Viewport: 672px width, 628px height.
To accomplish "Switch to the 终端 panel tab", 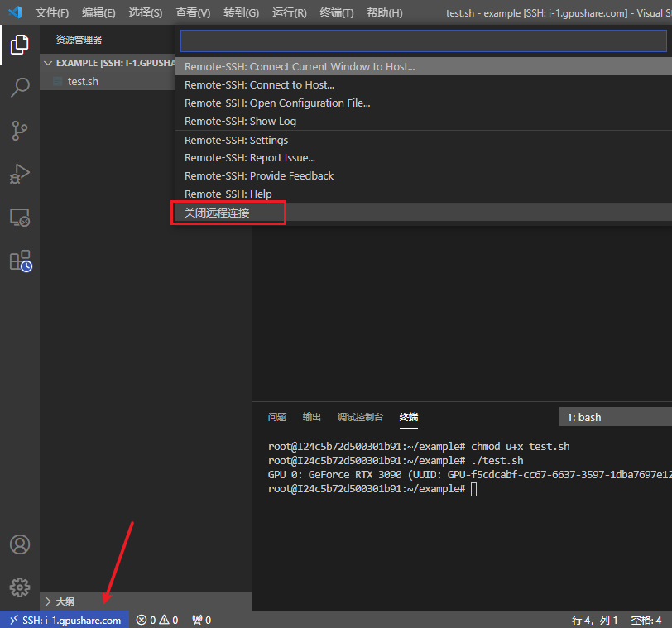I will click(x=409, y=417).
